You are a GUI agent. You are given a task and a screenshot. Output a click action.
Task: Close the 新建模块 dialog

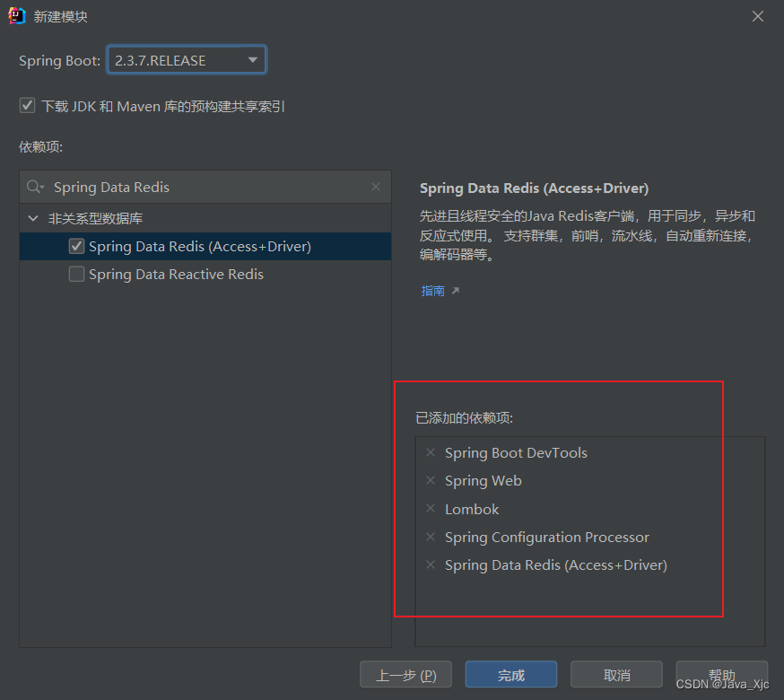[x=757, y=16]
